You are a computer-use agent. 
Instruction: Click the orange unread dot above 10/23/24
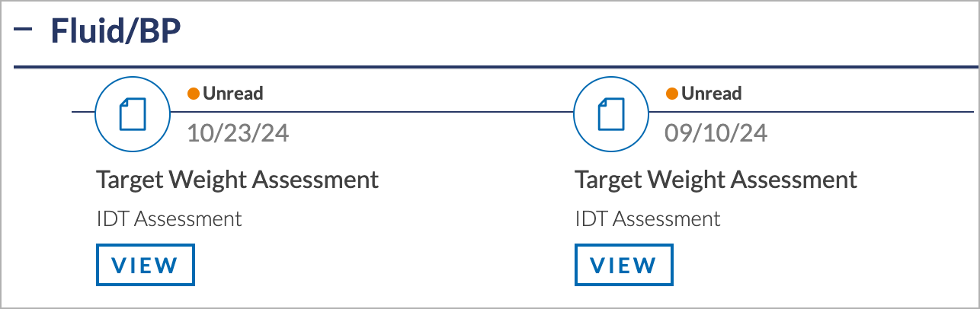click(194, 94)
